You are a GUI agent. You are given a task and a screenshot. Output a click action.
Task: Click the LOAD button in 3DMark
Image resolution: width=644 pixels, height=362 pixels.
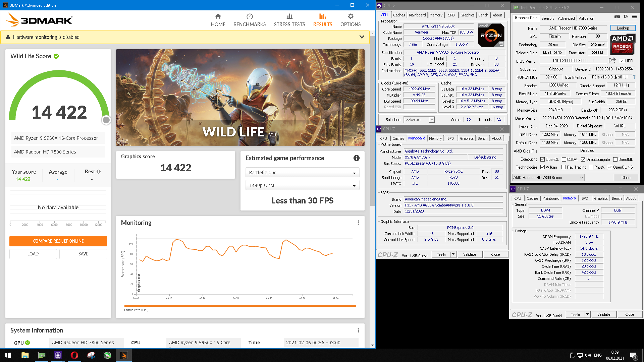33,254
